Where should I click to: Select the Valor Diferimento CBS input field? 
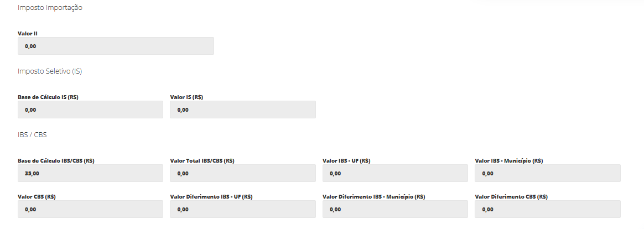(x=547, y=209)
